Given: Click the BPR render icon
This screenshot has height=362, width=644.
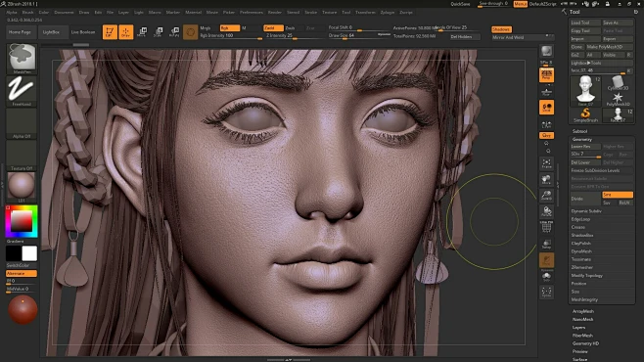Looking at the screenshot, I should [x=547, y=52].
